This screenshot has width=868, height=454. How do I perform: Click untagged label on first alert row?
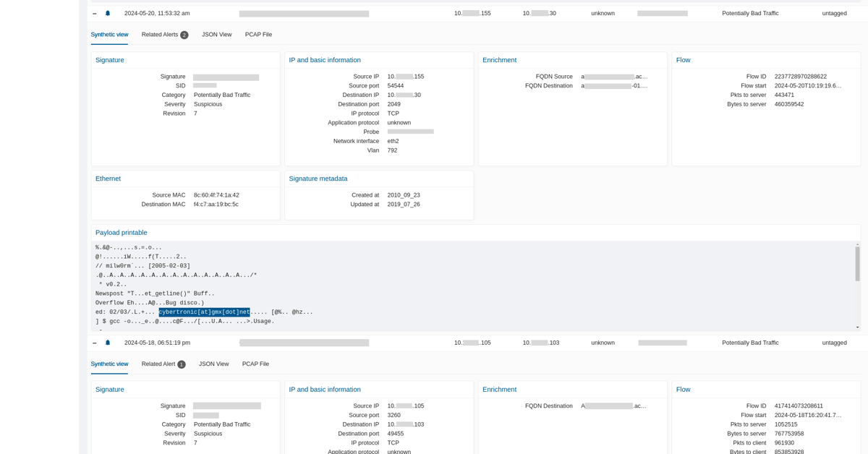pyautogui.click(x=834, y=13)
